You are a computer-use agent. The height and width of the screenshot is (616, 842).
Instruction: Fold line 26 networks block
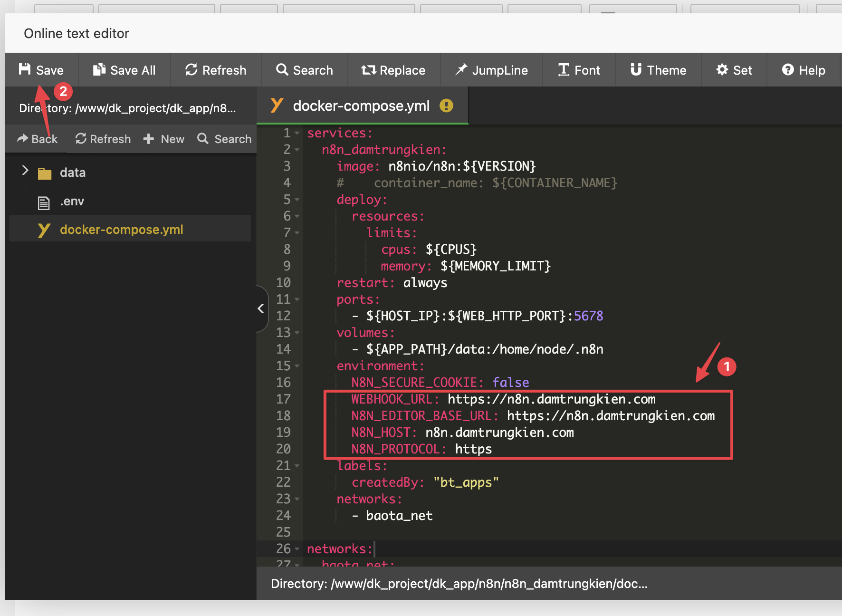(297, 549)
